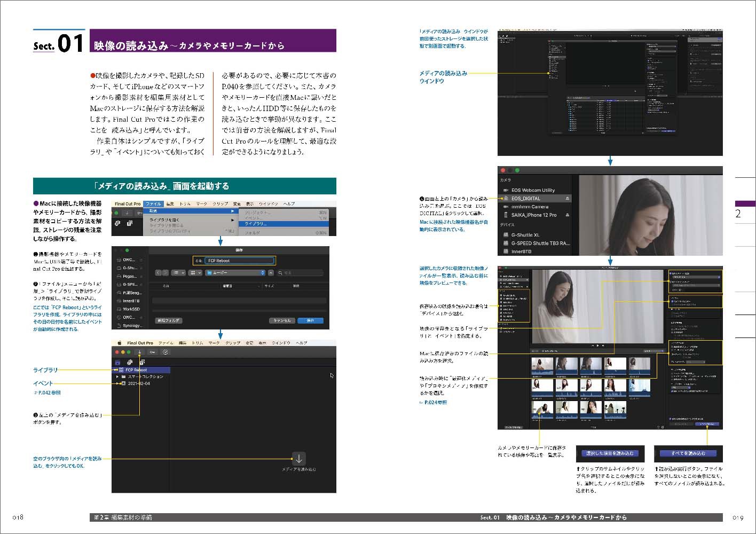Viewport: 756px width, 534px height.
Task: Select the add to existing event radio button
Action: 671,273
